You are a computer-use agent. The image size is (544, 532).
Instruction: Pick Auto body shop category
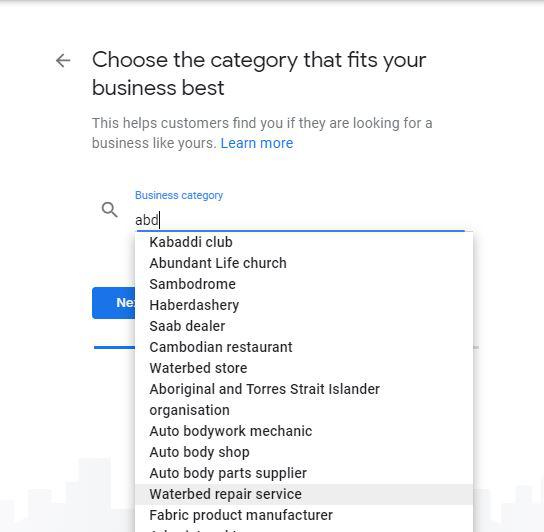pos(304,452)
